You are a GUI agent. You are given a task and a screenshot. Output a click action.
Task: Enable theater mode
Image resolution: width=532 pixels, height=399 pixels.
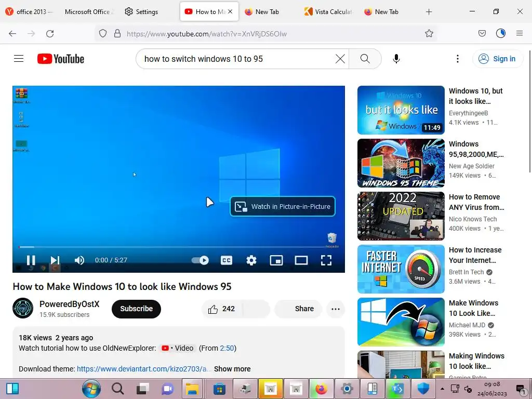(x=301, y=260)
